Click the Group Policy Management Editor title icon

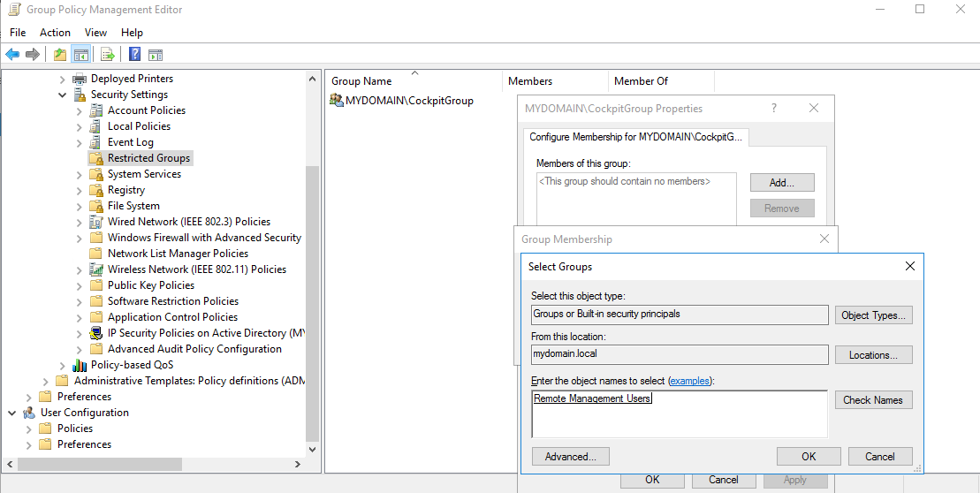[12, 10]
